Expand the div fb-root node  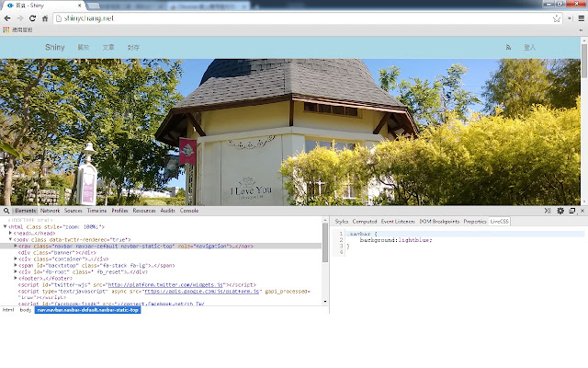coord(16,271)
